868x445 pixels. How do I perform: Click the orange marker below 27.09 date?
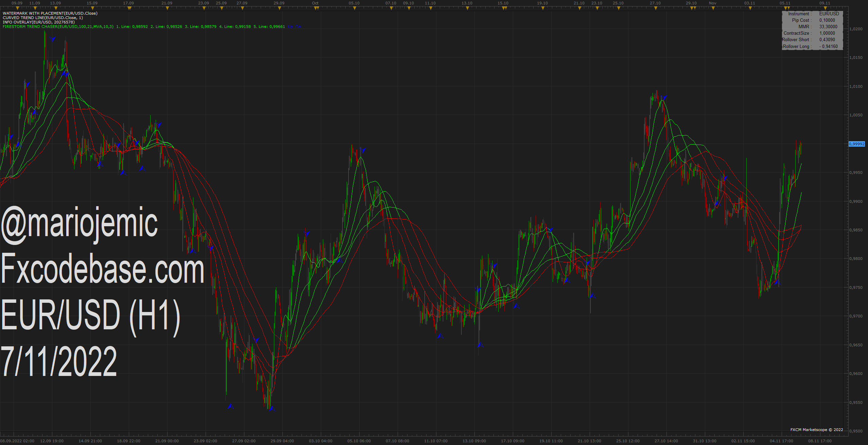coord(242,8)
